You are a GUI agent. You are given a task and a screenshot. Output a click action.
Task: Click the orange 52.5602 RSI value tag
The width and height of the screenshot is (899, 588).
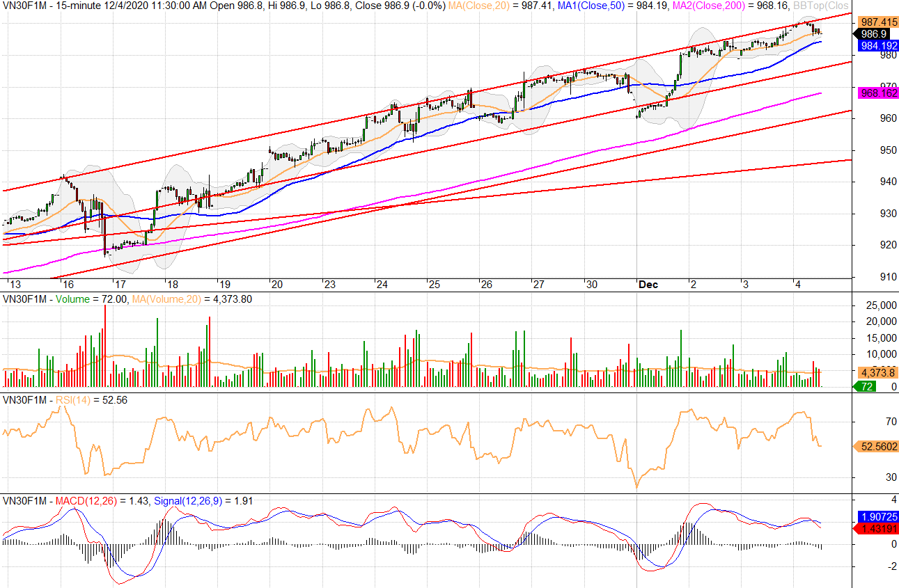point(876,446)
